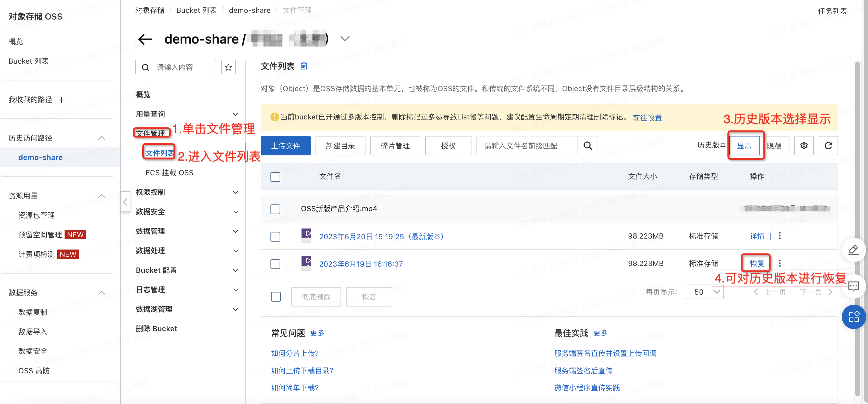Click the settings gear icon in file toolbar

pos(804,146)
